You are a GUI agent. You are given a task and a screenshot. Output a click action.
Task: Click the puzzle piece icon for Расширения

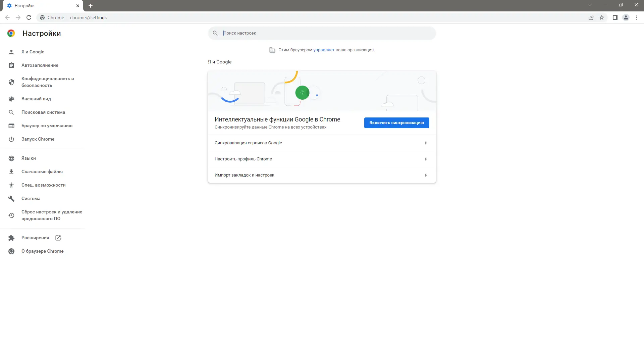(11, 238)
